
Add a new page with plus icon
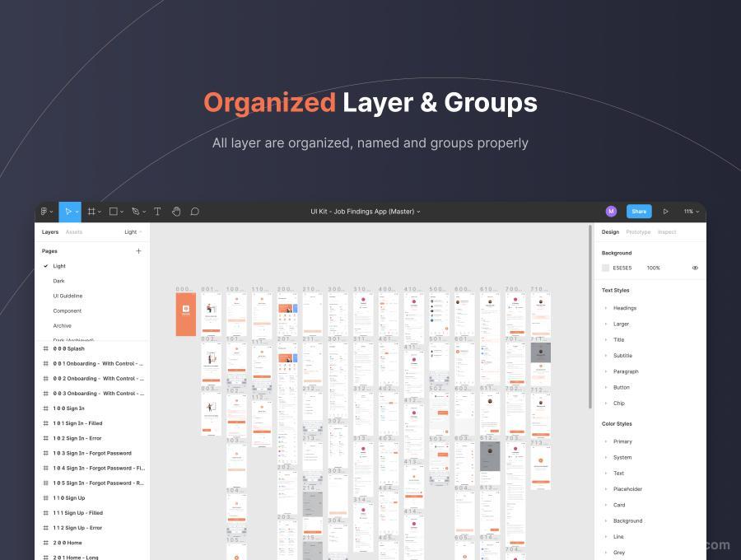(138, 251)
